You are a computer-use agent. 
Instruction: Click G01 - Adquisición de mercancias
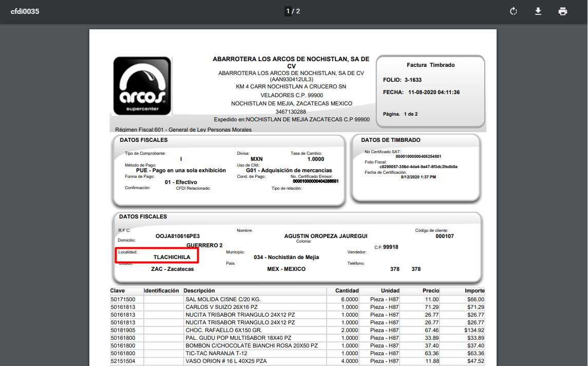tap(289, 171)
